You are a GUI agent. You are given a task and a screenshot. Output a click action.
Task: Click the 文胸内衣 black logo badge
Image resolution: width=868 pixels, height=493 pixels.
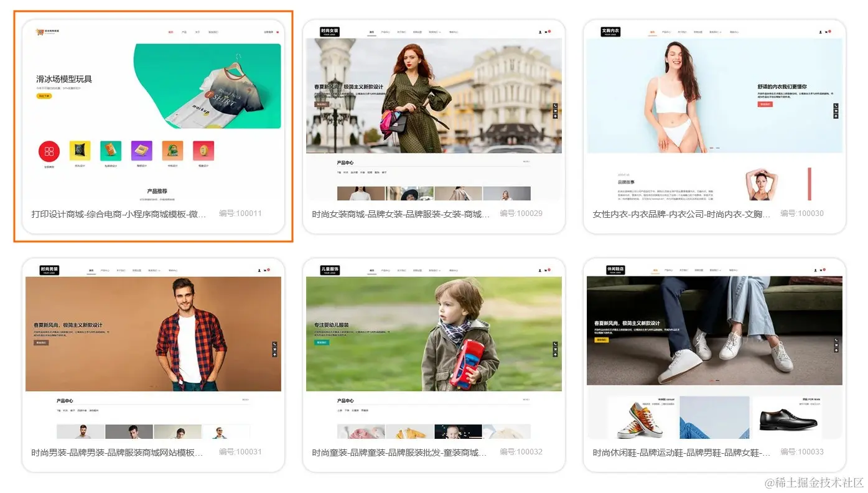coord(610,32)
